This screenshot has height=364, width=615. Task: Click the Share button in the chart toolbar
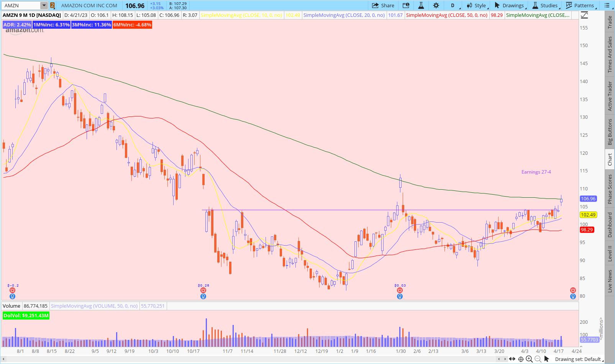(383, 5)
